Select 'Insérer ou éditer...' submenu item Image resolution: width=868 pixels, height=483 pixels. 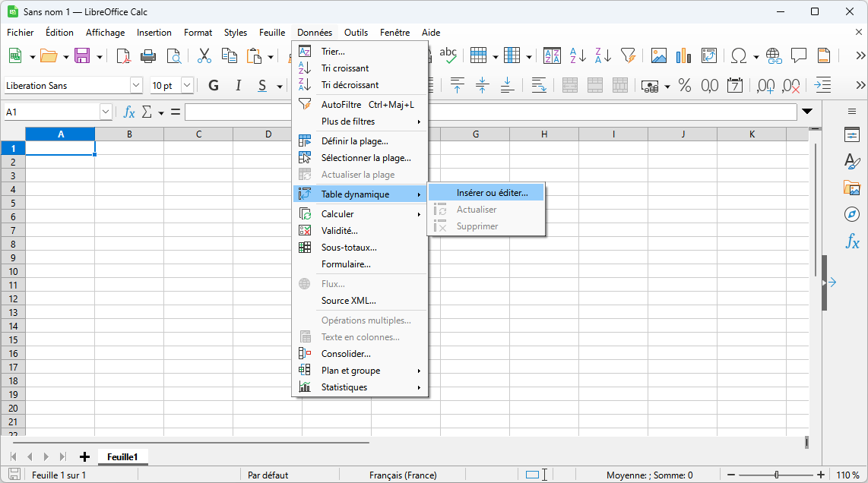(492, 193)
